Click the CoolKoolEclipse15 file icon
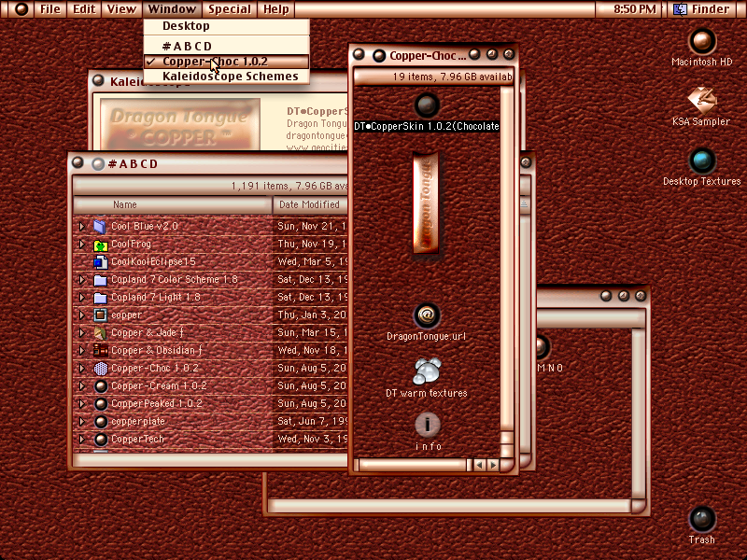Screen dimensions: 747x560 pyautogui.click(x=100, y=262)
